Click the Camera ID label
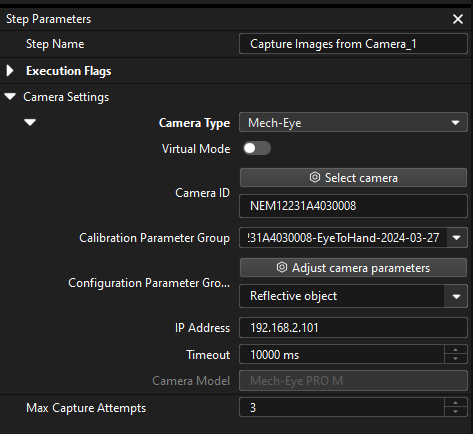 (x=203, y=193)
